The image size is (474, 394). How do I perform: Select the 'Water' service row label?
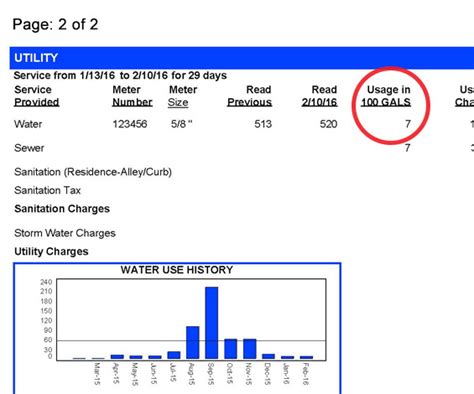[28, 124]
